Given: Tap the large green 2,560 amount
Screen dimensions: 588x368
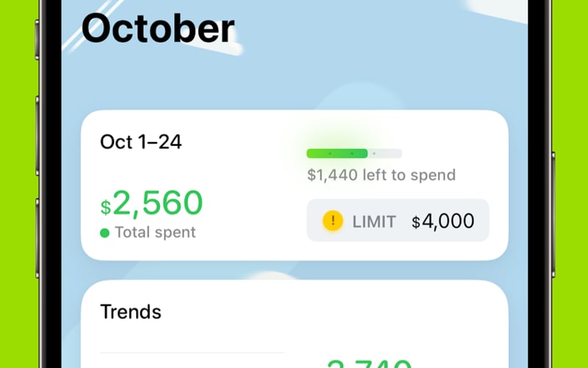Looking at the screenshot, I should 158,204.
